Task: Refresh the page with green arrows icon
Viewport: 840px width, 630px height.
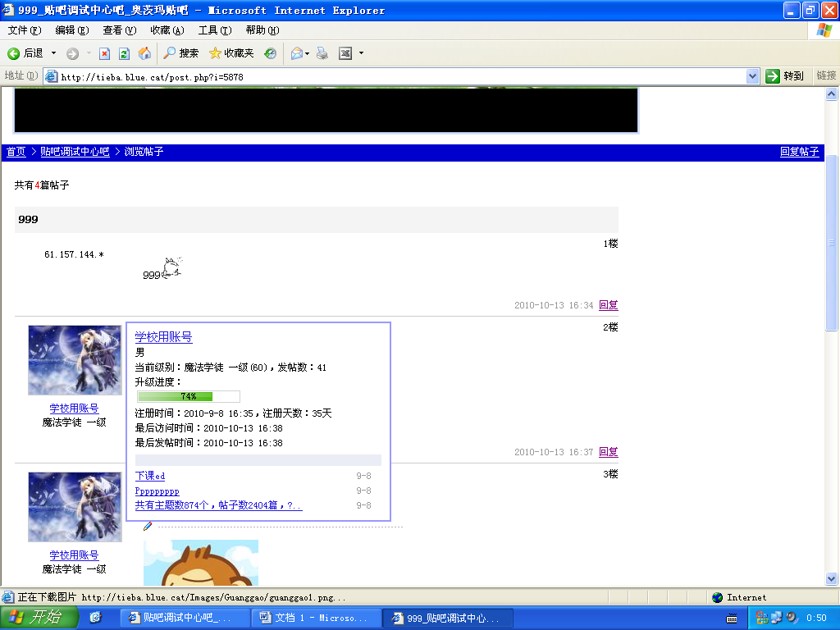Action: tap(125, 53)
